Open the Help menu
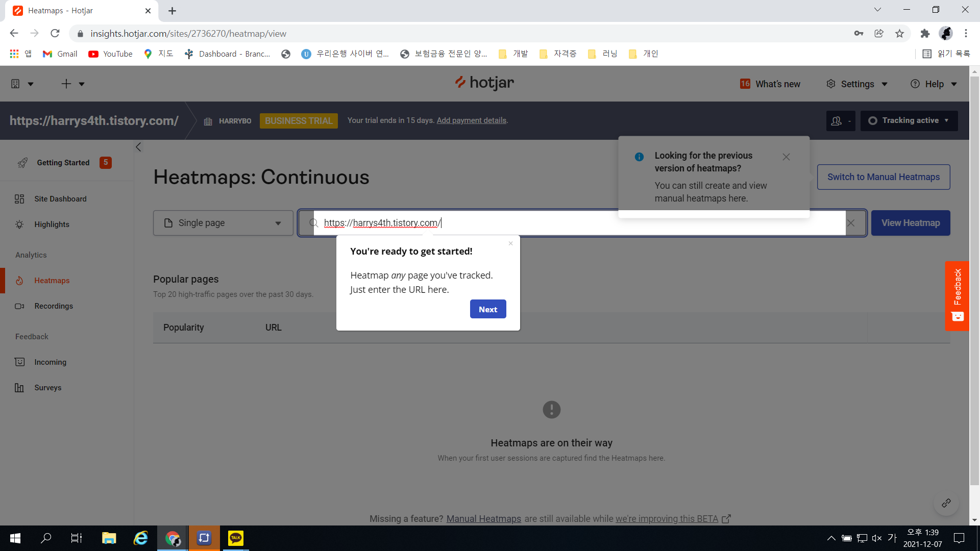Image resolution: width=980 pixels, height=551 pixels. (934, 84)
